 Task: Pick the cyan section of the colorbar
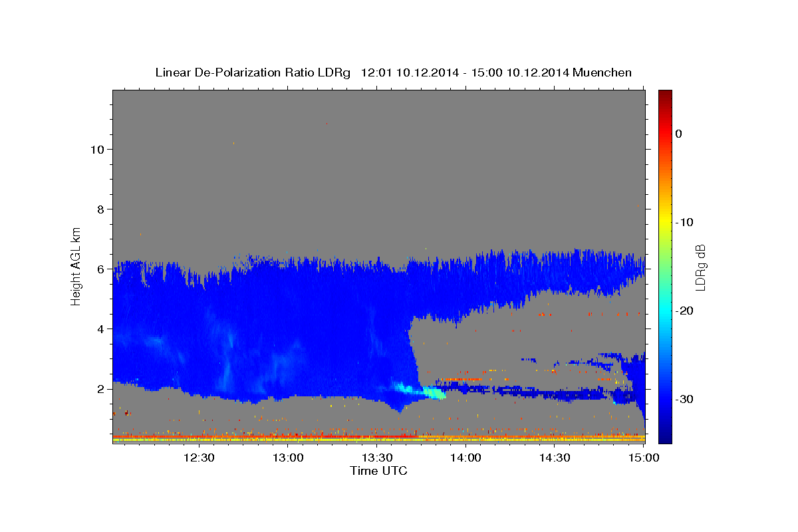coord(665,311)
